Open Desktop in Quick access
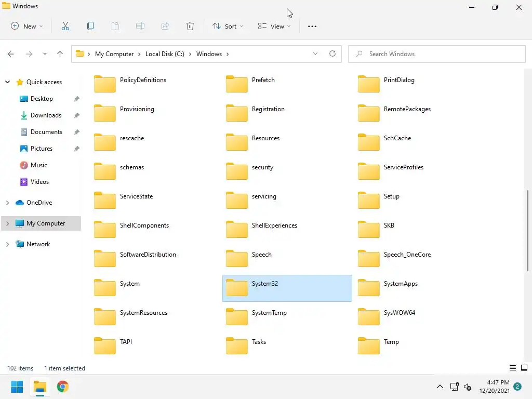 pyautogui.click(x=42, y=98)
